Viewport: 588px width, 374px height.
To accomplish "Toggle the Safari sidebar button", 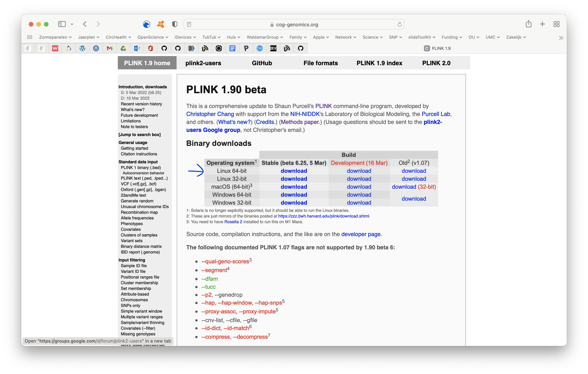I will (x=62, y=24).
